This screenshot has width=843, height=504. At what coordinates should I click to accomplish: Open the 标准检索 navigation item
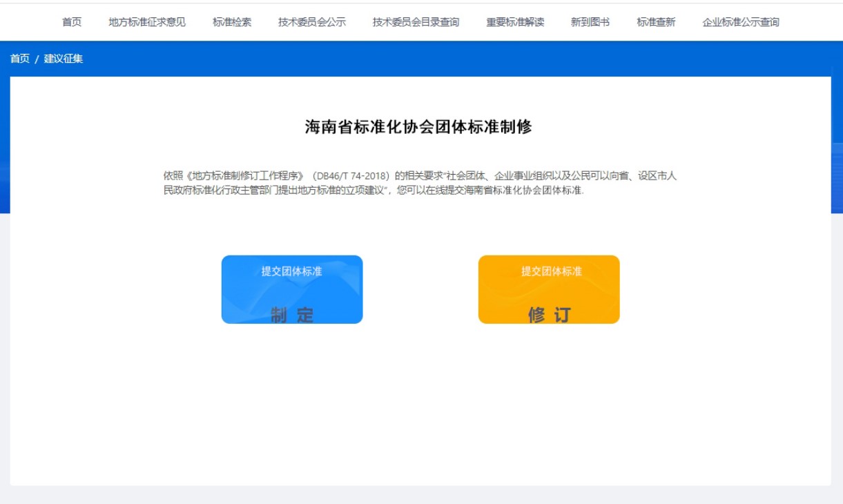[232, 22]
